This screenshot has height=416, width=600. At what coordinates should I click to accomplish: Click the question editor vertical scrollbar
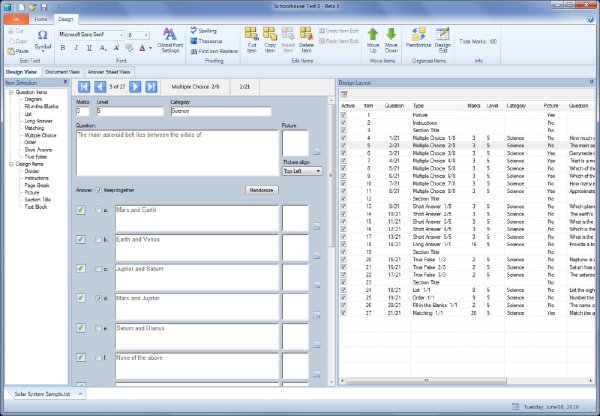pyautogui.click(x=331, y=175)
